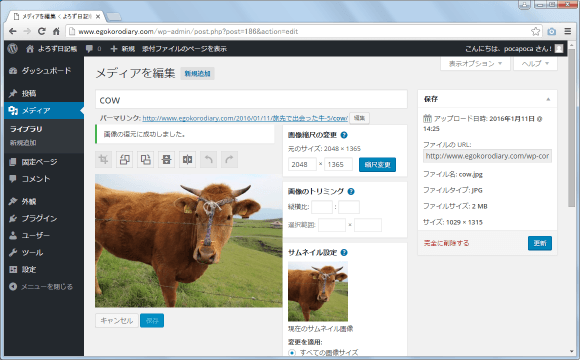
Task: Undo last image edit
Action: coord(209,160)
